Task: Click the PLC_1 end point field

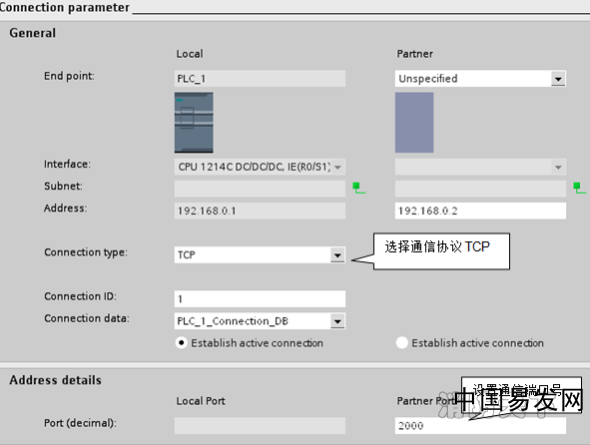Action: pyautogui.click(x=260, y=79)
